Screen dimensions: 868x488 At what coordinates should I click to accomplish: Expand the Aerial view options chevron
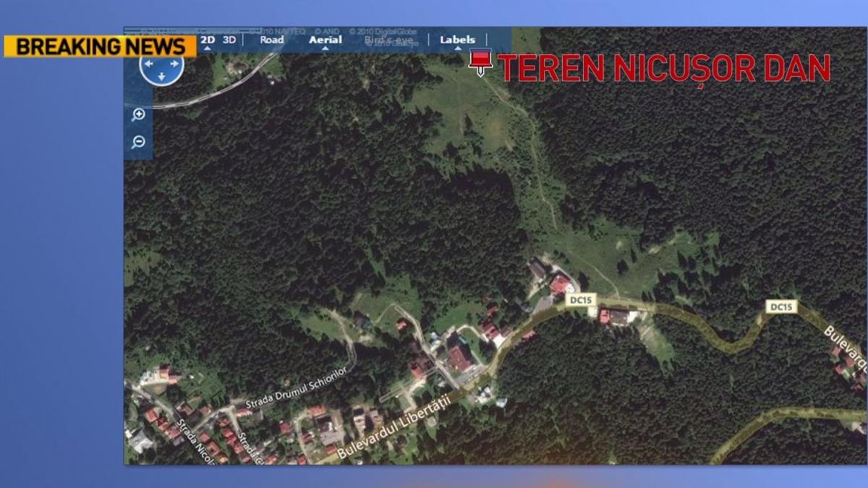point(324,48)
